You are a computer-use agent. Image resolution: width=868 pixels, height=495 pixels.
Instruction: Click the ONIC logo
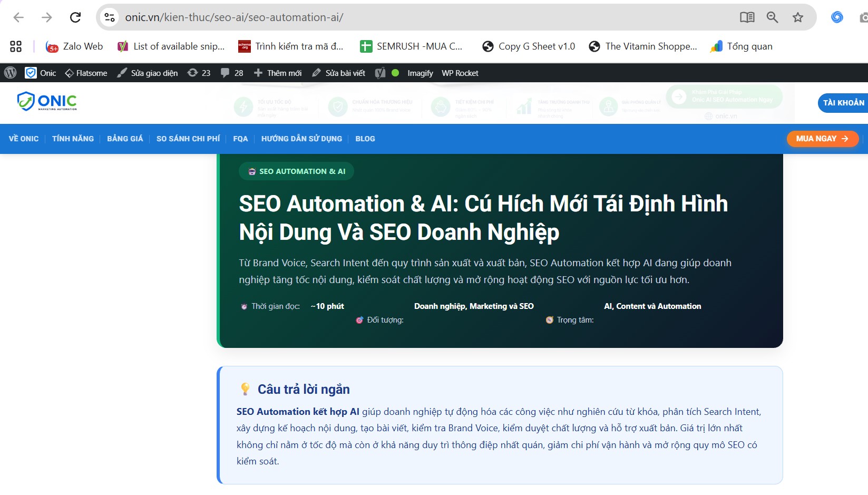coord(47,101)
